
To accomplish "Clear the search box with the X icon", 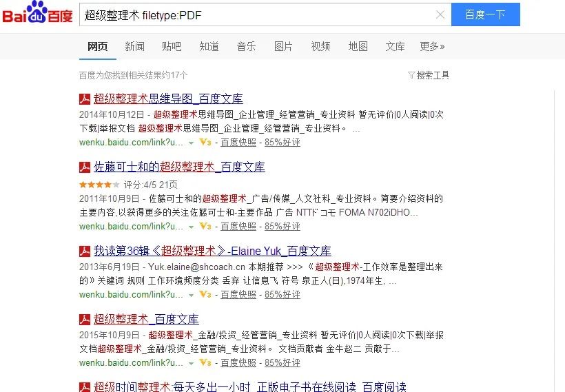I will coord(440,14).
